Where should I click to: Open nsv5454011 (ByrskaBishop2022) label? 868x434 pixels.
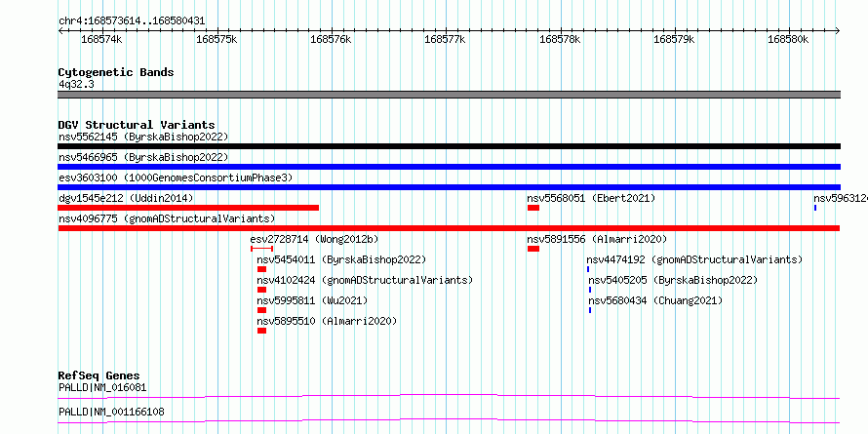[x=341, y=259]
